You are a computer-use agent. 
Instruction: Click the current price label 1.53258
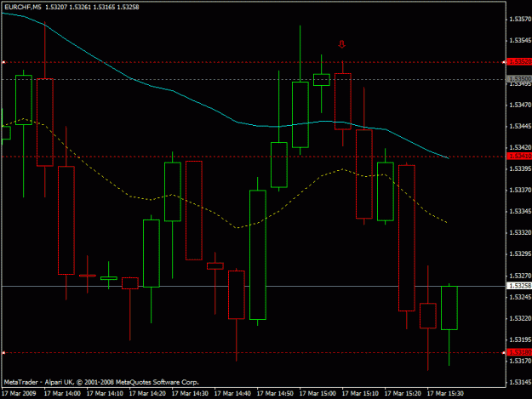coord(519,286)
